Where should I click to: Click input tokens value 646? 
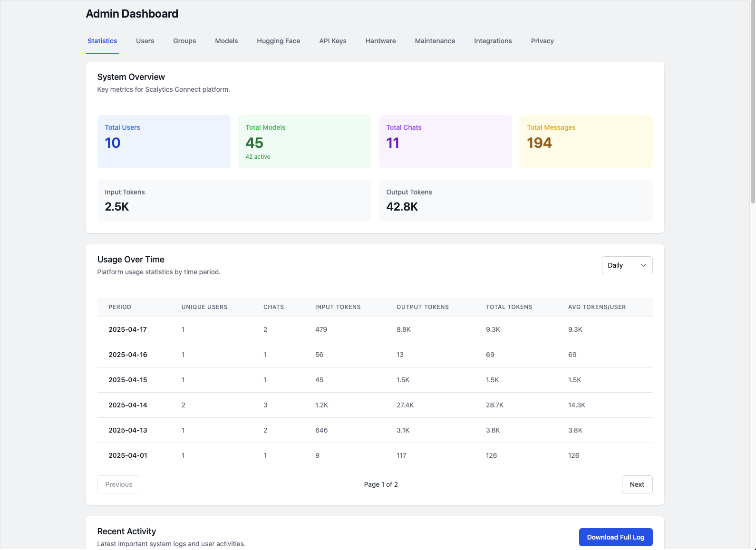point(321,430)
